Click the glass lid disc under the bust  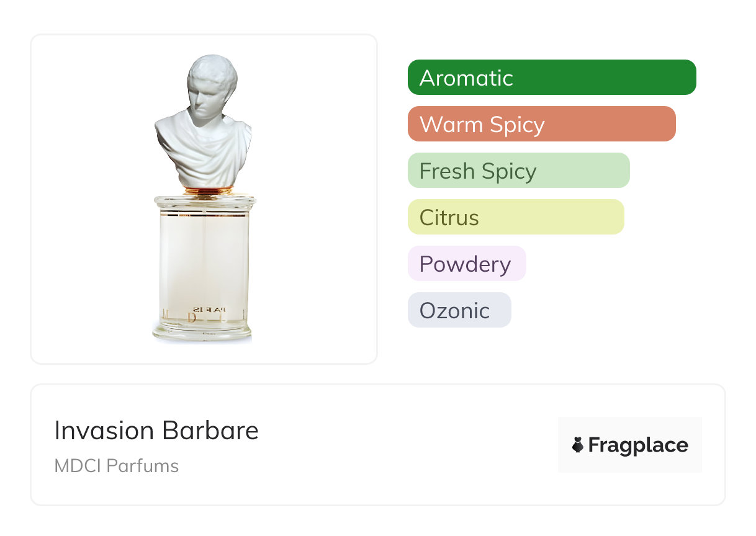tap(205, 200)
